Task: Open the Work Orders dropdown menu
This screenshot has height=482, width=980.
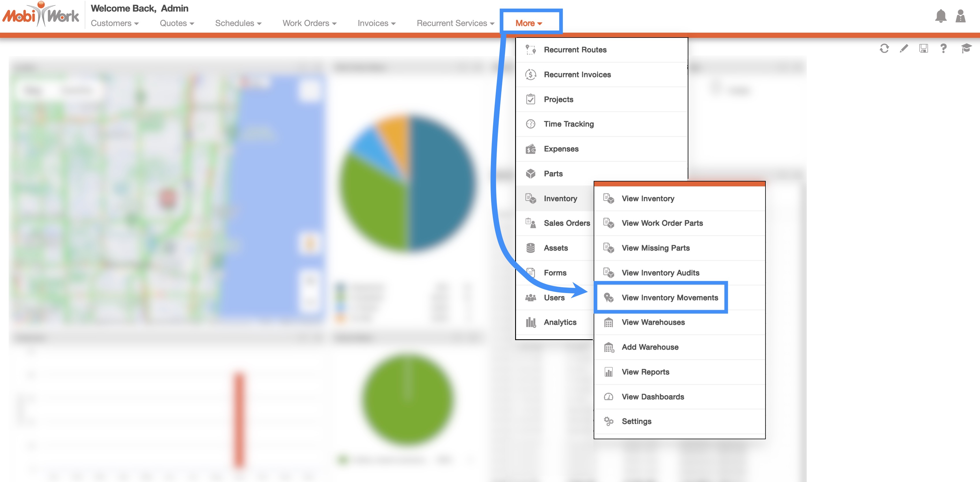Action: click(x=309, y=23)
